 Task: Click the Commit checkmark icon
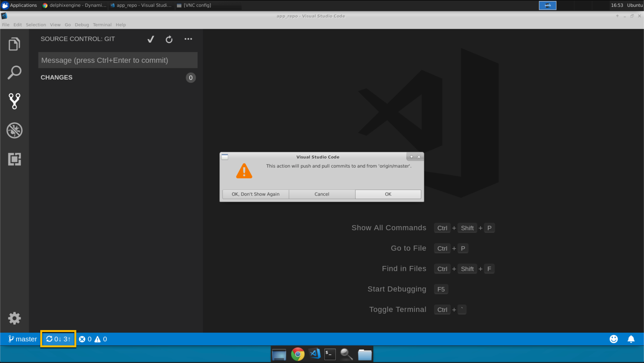point(151,39)
